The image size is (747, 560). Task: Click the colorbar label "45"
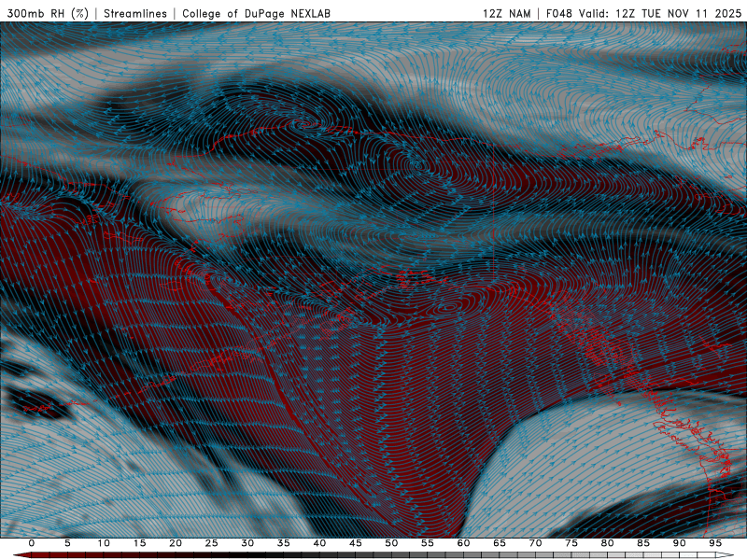coord(356,543)
